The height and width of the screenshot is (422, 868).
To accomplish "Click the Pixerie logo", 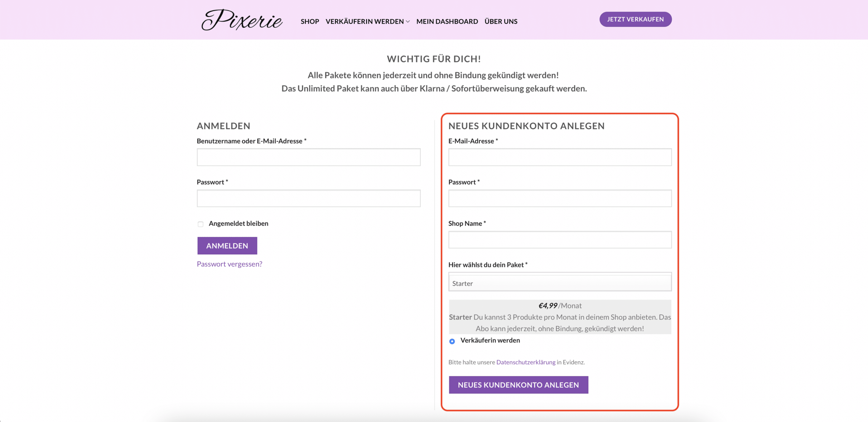I will pyautogui.click(x=242, y=20).
